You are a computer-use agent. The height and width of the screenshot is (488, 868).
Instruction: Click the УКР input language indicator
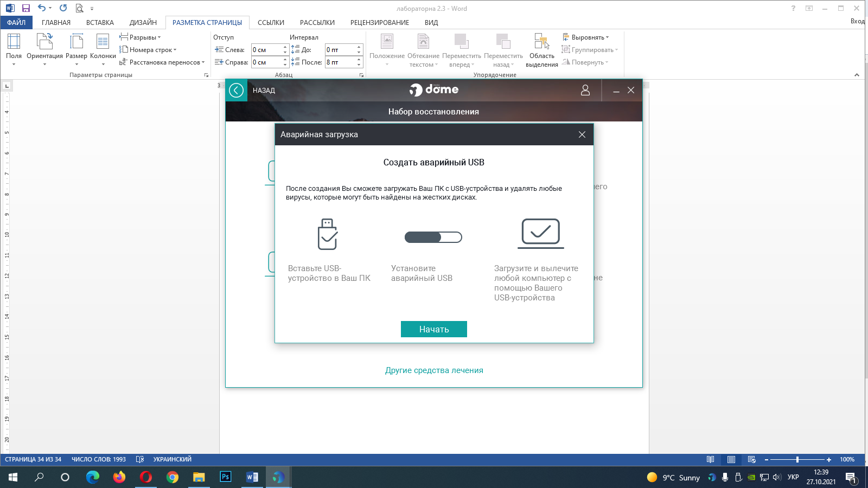(793, 477)
